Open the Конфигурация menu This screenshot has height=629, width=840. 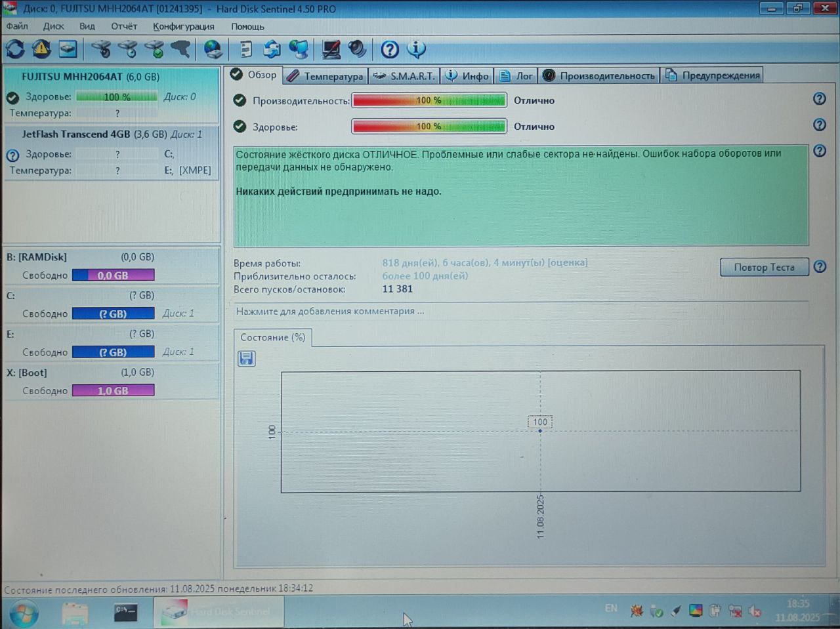[x=184, y=26]
